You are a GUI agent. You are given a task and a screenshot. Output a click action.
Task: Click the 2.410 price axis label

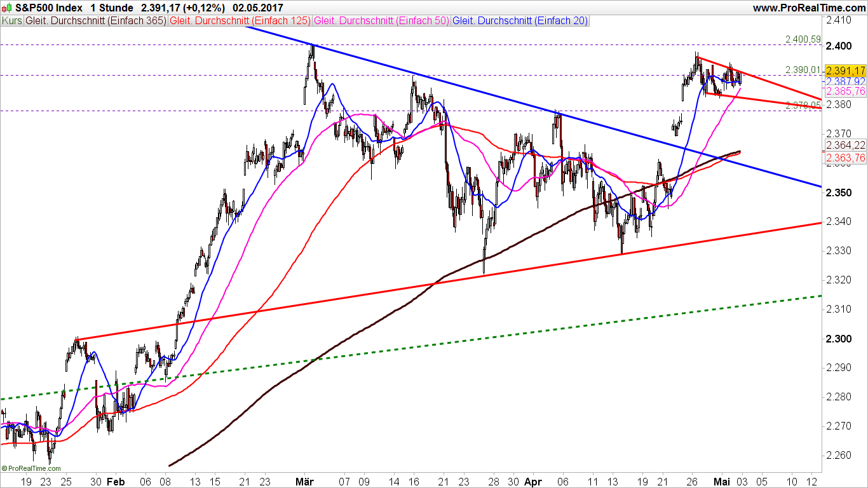click(x=839, y=20)
